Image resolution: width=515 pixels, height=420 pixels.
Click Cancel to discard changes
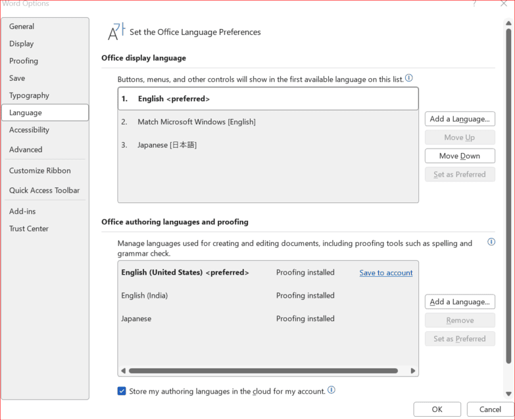pyautogui.click(x=490, y=409)
